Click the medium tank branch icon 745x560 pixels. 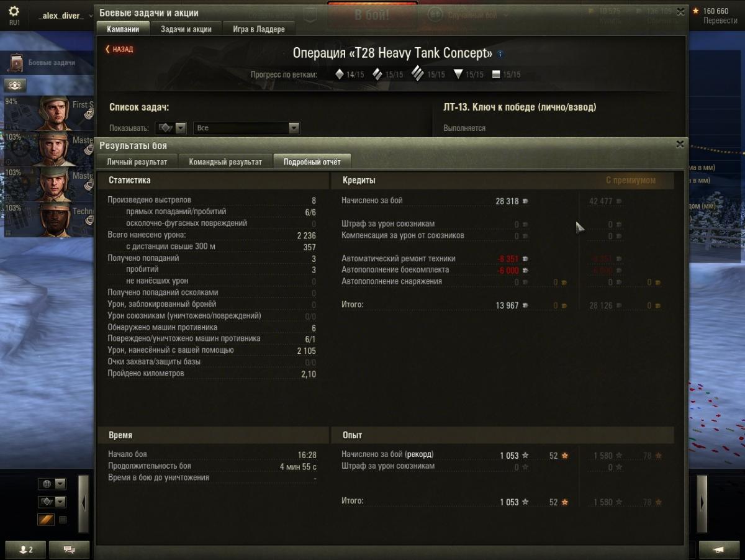[377, 75]
